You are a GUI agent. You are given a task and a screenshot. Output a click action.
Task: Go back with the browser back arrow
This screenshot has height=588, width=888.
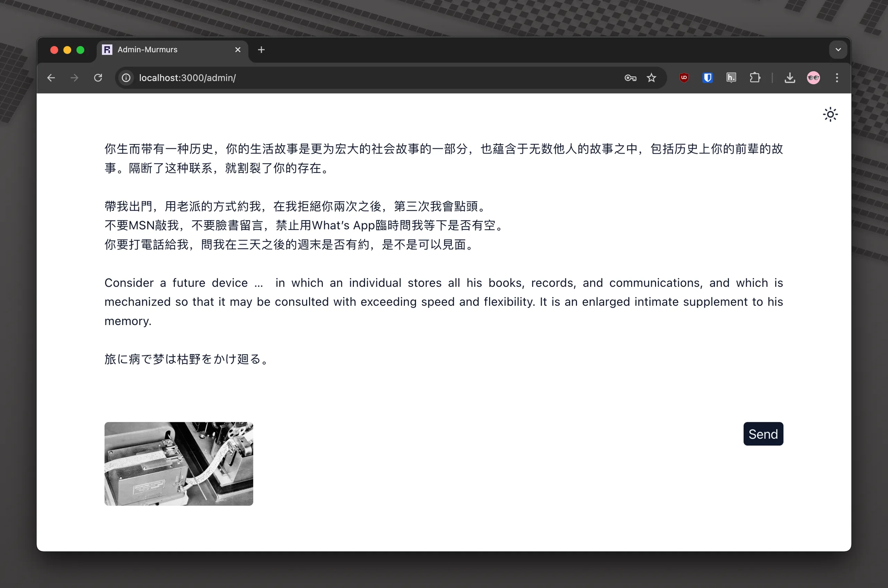[x=51, y=78]
